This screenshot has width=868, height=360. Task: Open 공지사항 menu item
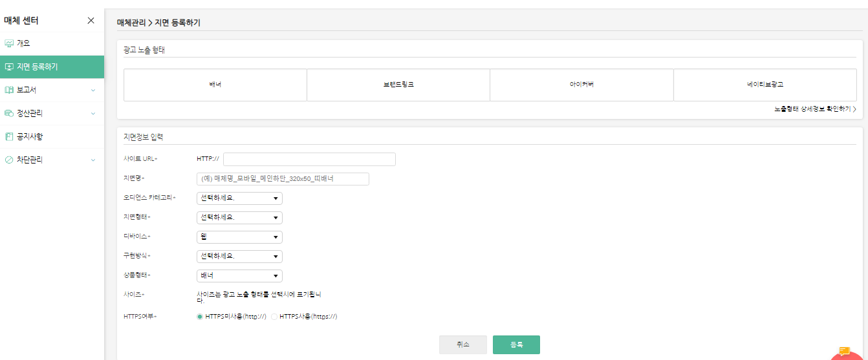52,136
